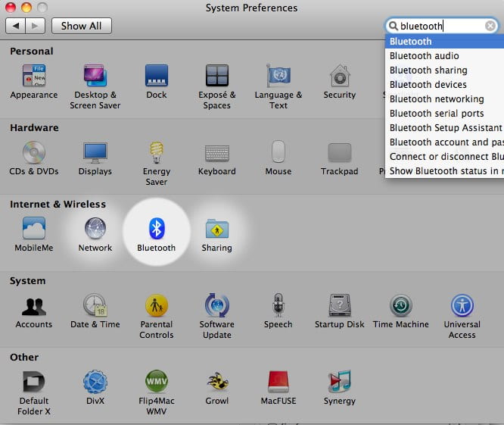The image size is (504, 425).
Task: Select the Bluetooth audio suggestion
Action: 444,55
